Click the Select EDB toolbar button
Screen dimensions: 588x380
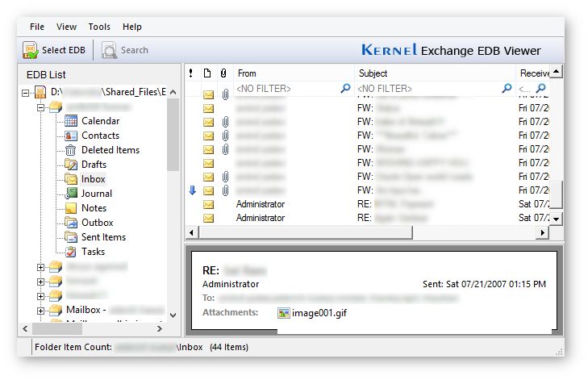[54, 50]
